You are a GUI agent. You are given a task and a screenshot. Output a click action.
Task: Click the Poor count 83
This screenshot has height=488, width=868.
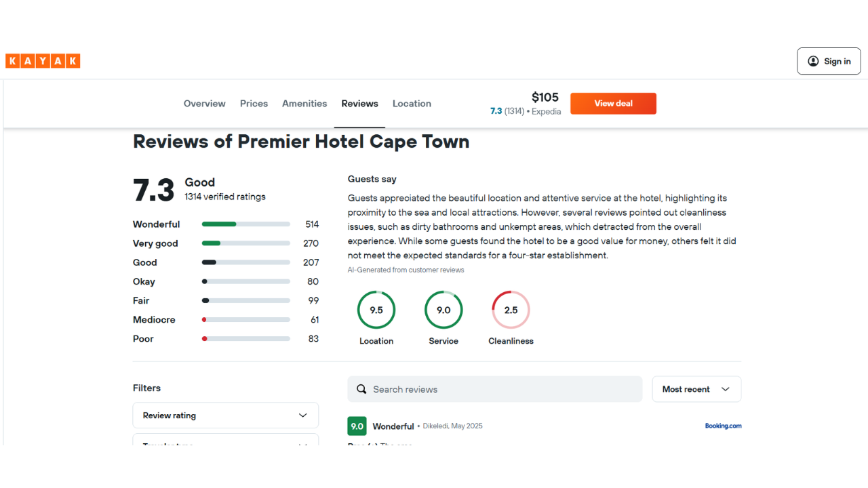click(x=313, y=338)
